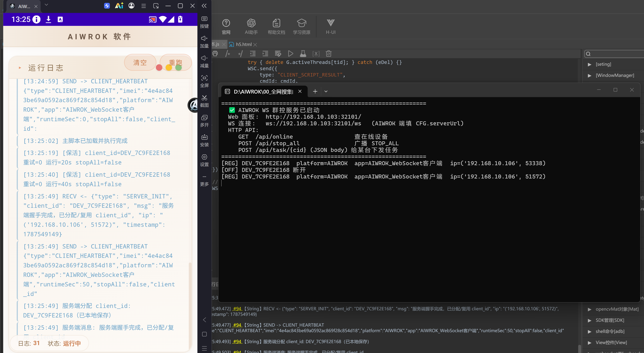Viewport: 644px width, 353px height.
Task: Raise volume with the 加量 button
Action: (x=204, y=42)
